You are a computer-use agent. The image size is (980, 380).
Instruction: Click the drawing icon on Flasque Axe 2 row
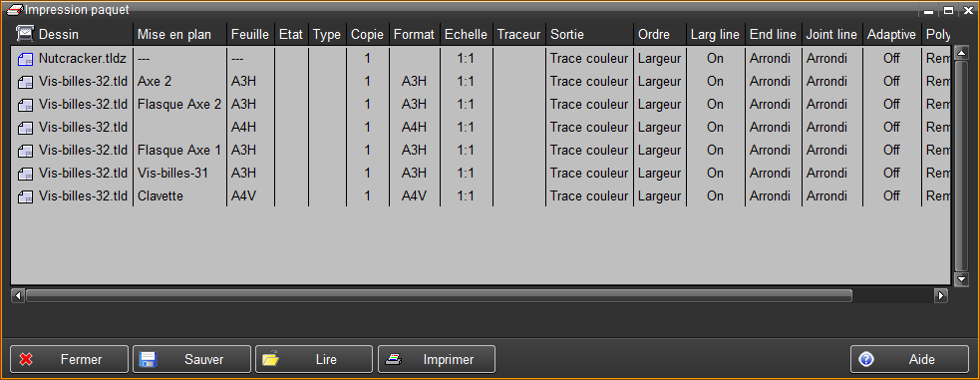25,105
